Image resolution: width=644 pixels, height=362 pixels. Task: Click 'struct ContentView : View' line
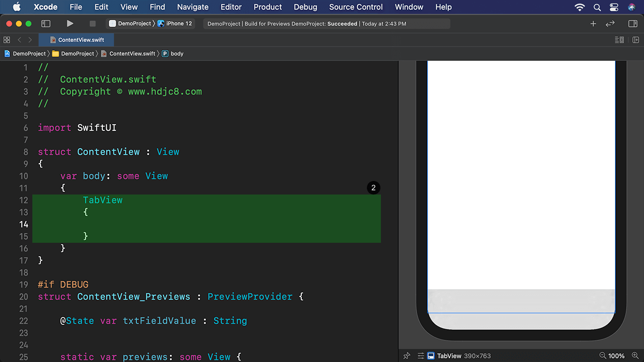[x=109, y=152]
